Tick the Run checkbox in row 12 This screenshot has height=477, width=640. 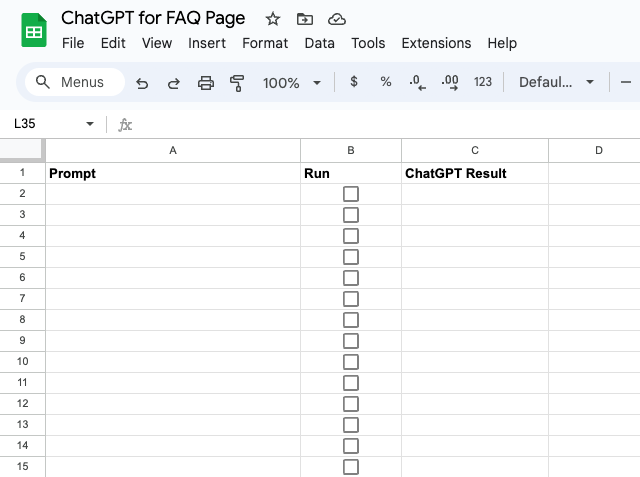[x=351, y=404]
